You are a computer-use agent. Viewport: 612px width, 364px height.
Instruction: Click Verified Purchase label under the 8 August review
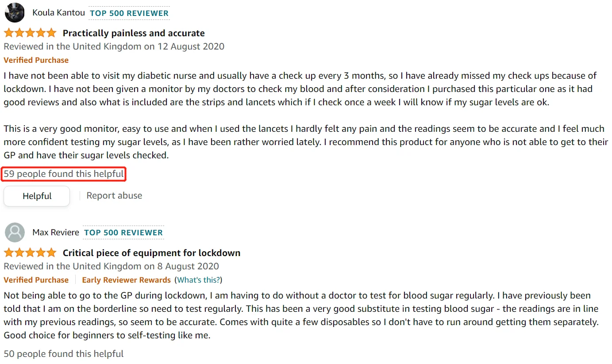tap(36, 280)
